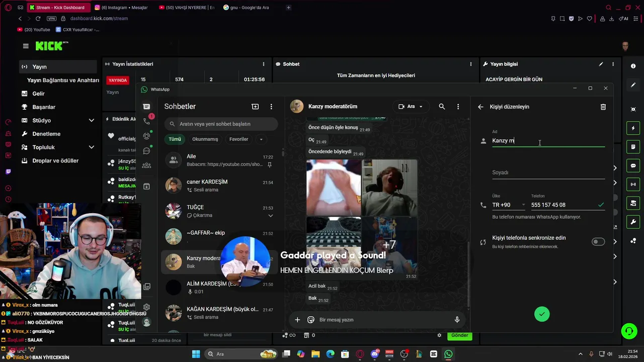Open Başarılar in Kick sidebar
644x362 pixels.
coord(58,107)
